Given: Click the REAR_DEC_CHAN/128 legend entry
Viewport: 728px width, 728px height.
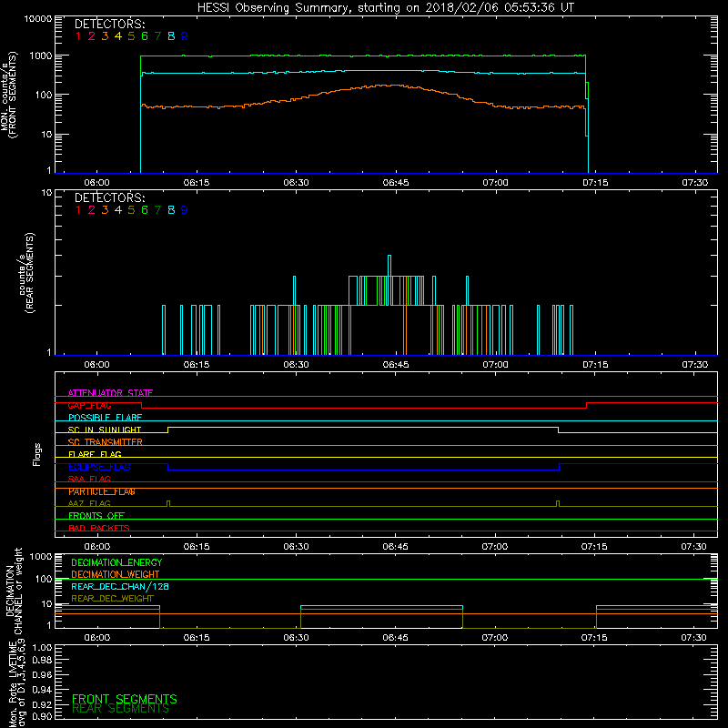Looking at the screenshot, I should (x=120, y=587).
